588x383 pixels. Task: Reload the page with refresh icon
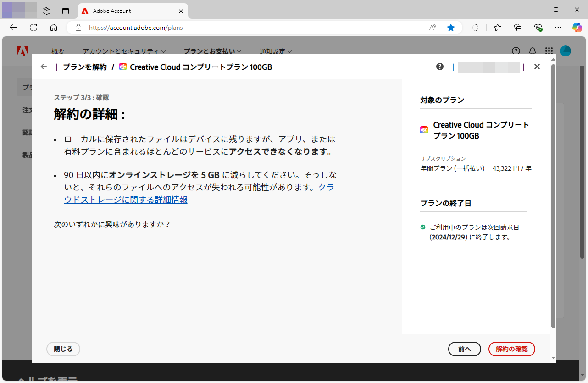(33, 28)
